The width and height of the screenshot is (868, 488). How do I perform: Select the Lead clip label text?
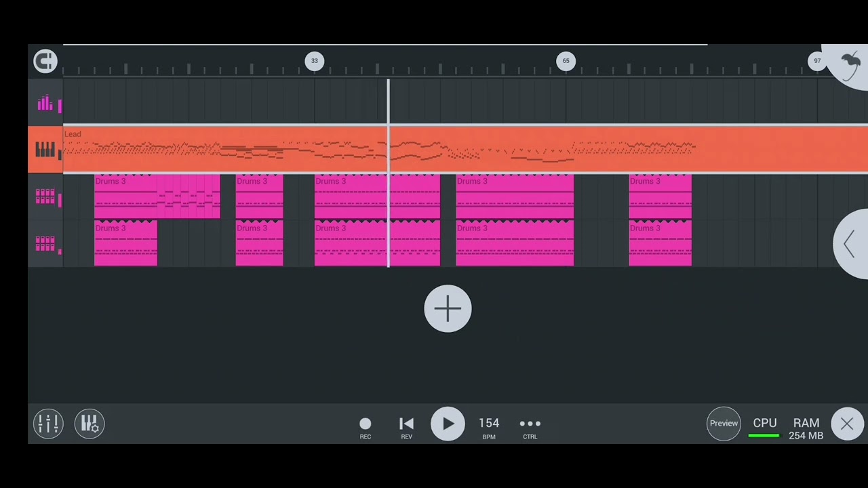tap(73, 134)
